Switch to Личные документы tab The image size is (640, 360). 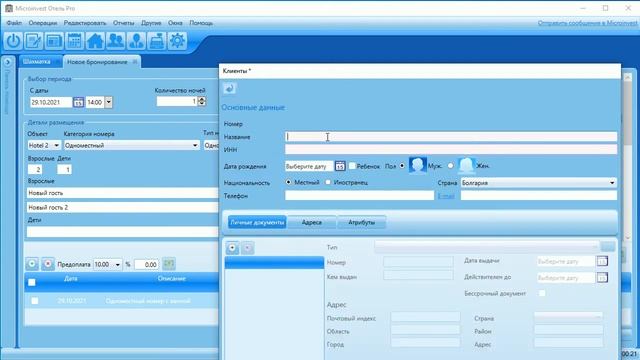click(257, 222)
